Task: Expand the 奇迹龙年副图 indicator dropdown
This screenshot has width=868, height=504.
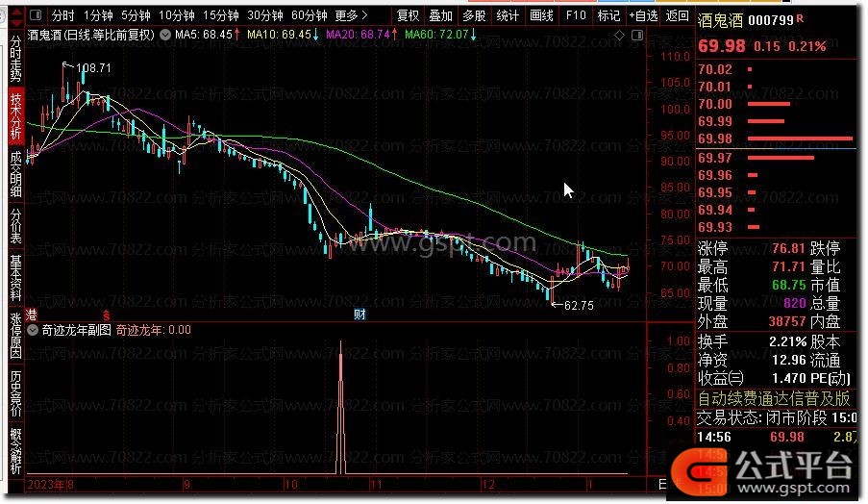Action: tap(33, 331)
